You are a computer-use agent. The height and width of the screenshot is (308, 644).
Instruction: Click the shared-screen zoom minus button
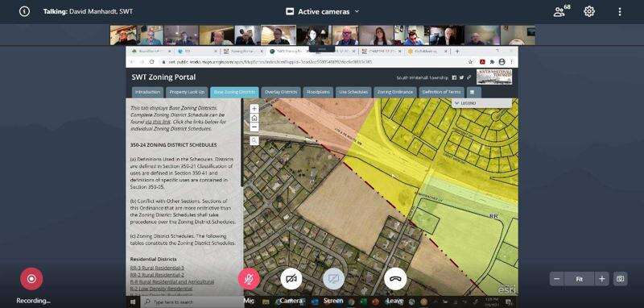point(557,279)
